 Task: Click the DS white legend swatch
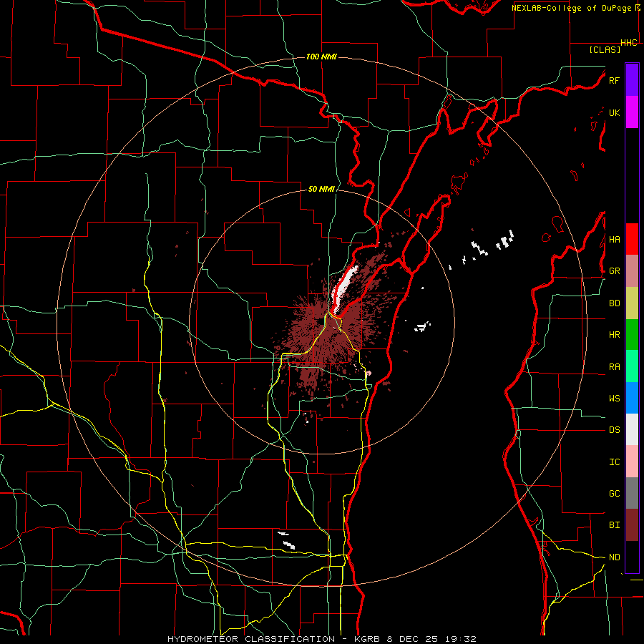tap(632, 429)
